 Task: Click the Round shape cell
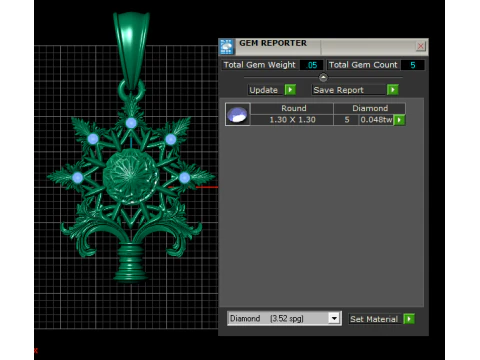click(x=293, y=108)
